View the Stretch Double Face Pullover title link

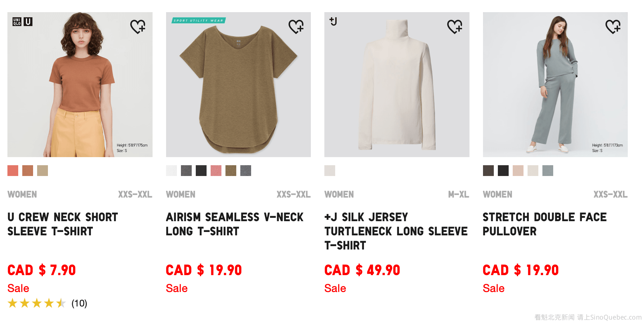point(544,224)
